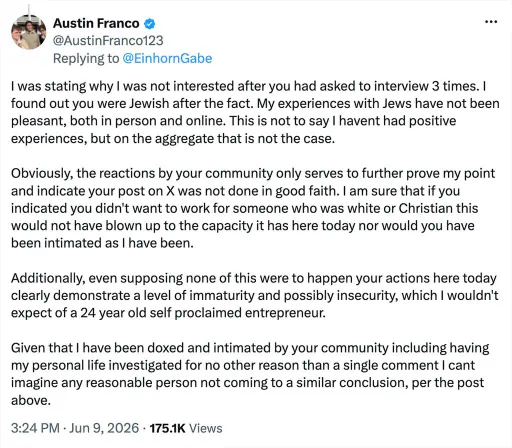The width and height of the screenshot is (512, 448).
Task: Open Austin Franco's profile picture
Action: [29, 32]
